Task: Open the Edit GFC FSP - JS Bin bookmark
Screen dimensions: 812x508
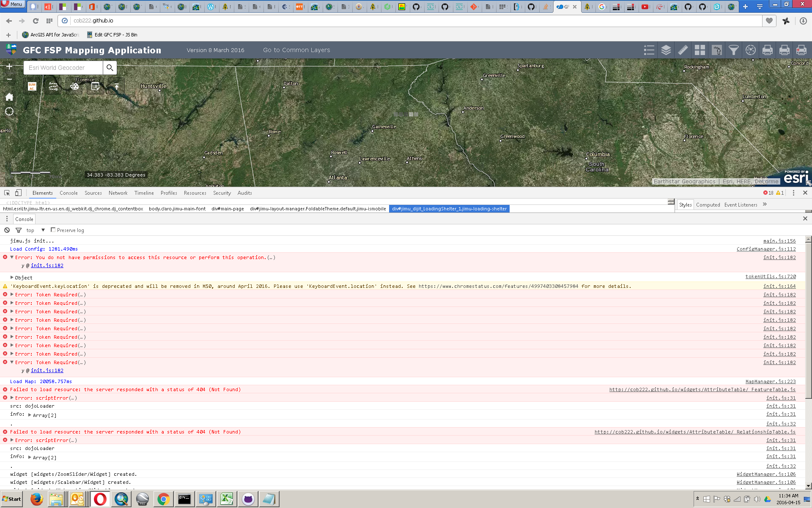Action: pos(112,35)
